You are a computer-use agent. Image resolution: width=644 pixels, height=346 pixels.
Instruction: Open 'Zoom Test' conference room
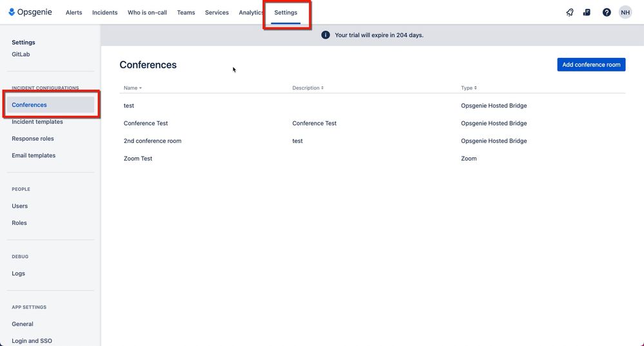(138, 159)
